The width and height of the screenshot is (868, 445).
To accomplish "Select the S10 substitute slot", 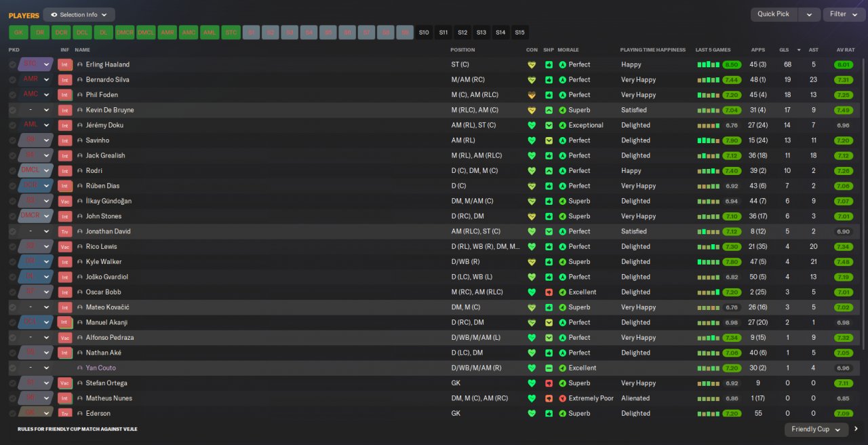I will tap(424, 33).
